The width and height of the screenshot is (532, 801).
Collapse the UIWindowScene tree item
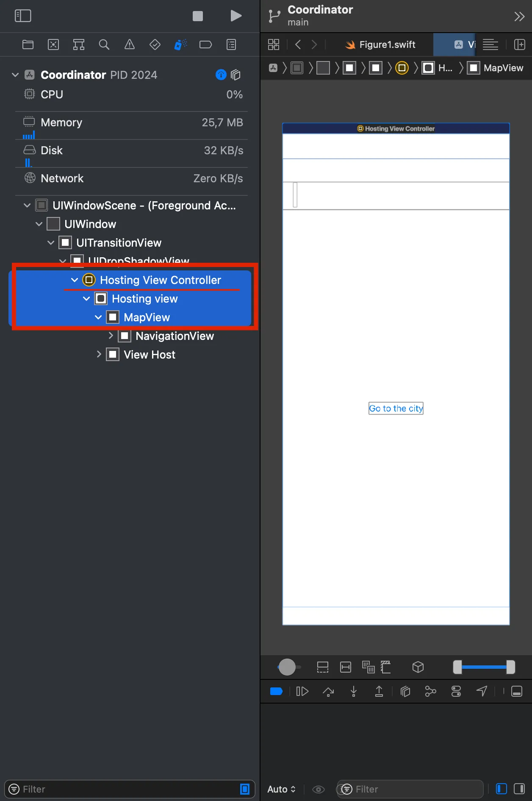pyautogui.click(x=27, y=206)
